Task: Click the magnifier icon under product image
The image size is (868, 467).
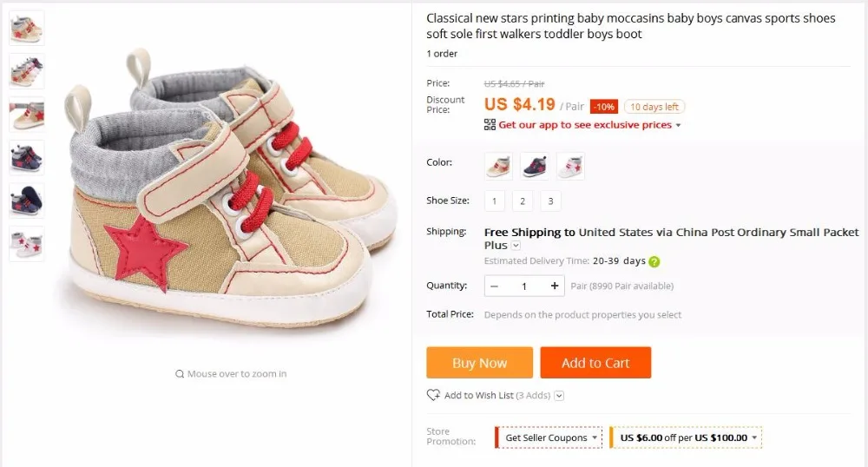Action: pos(180,374)
